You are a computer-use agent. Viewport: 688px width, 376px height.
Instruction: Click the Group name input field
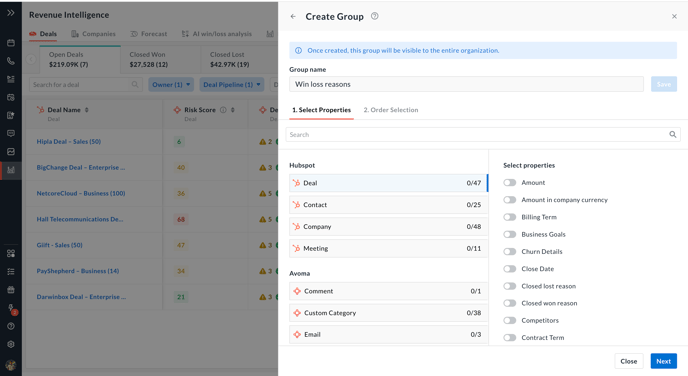[x=466, y=84]
